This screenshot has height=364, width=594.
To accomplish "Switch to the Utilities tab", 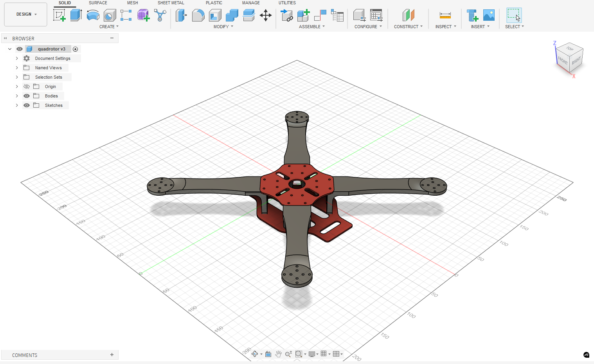I will [x=287, y=3].
